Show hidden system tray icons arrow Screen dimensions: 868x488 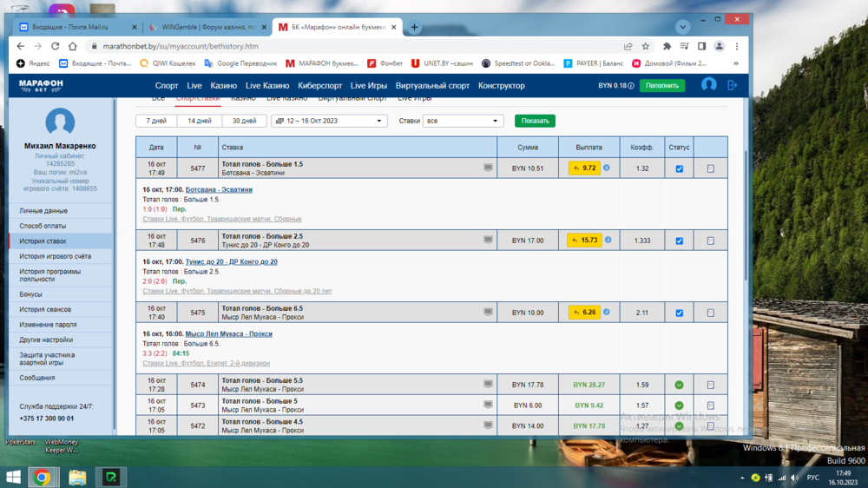[742, 478]
